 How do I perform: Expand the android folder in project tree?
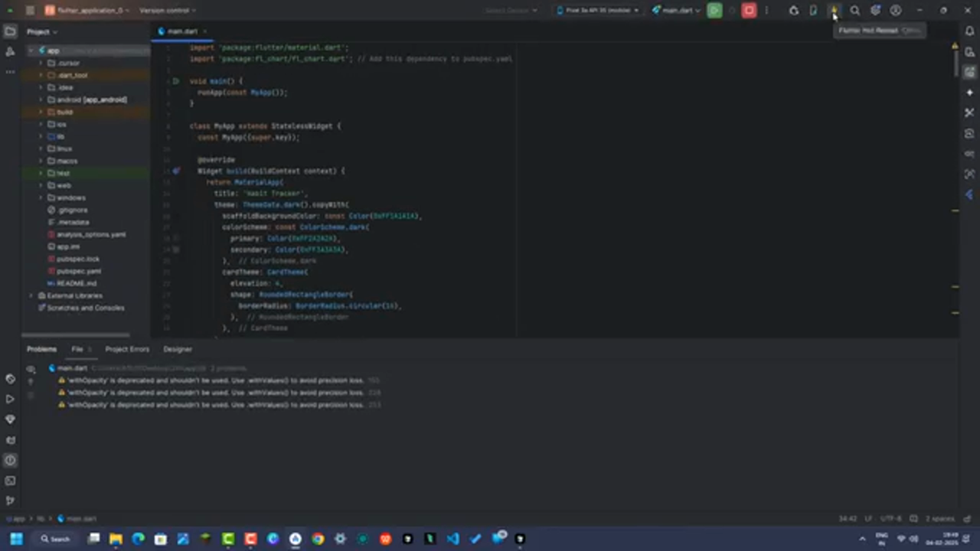[x=41, y=99]
